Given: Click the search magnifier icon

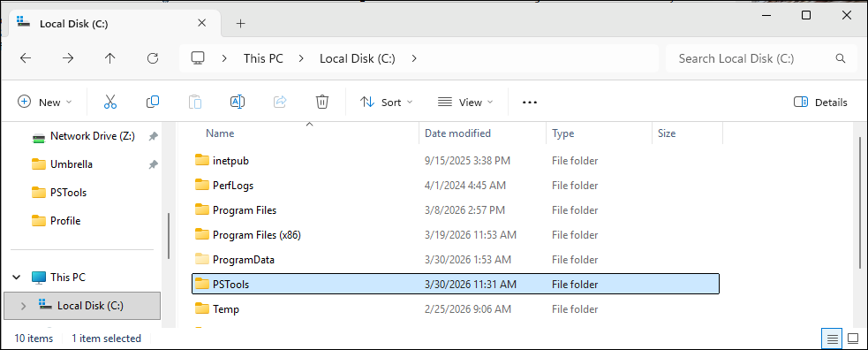Looking at the screenshot, I should (841, 58).
